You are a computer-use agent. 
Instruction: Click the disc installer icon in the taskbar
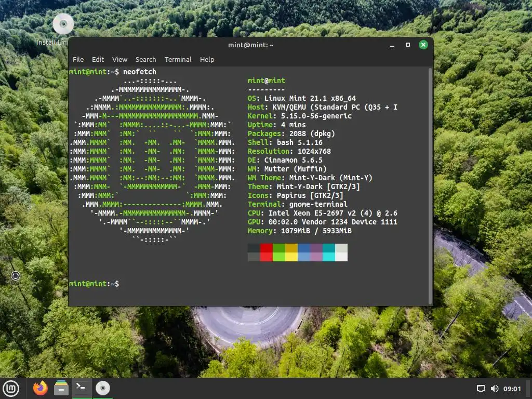coord(102,389)
